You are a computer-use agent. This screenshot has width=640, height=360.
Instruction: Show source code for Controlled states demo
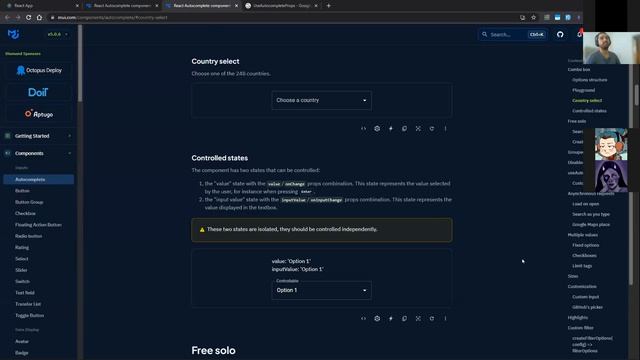(x=363, y=318)
